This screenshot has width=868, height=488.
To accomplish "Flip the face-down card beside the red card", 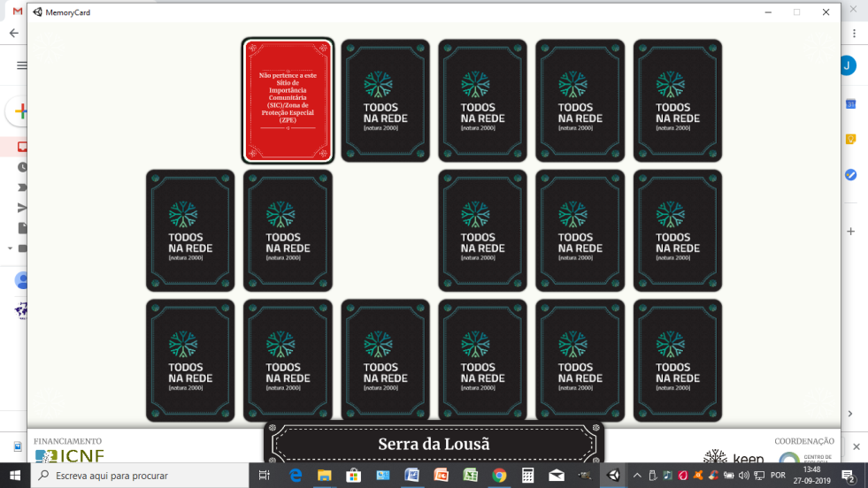I will [x=385, y=101].
